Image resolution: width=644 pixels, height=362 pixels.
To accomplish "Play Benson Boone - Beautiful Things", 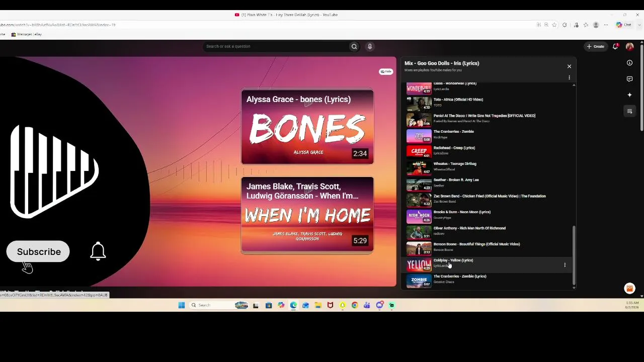I will point(488,248).
